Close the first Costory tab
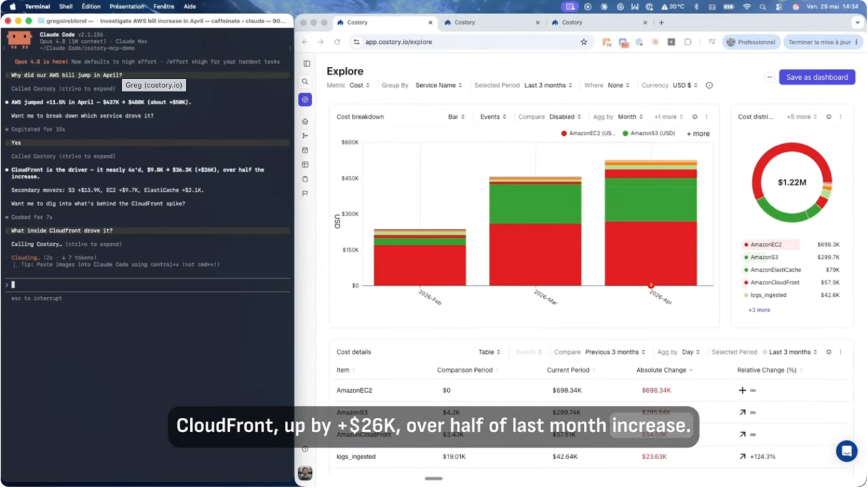 pyautogui.click(x=431, y=23)
